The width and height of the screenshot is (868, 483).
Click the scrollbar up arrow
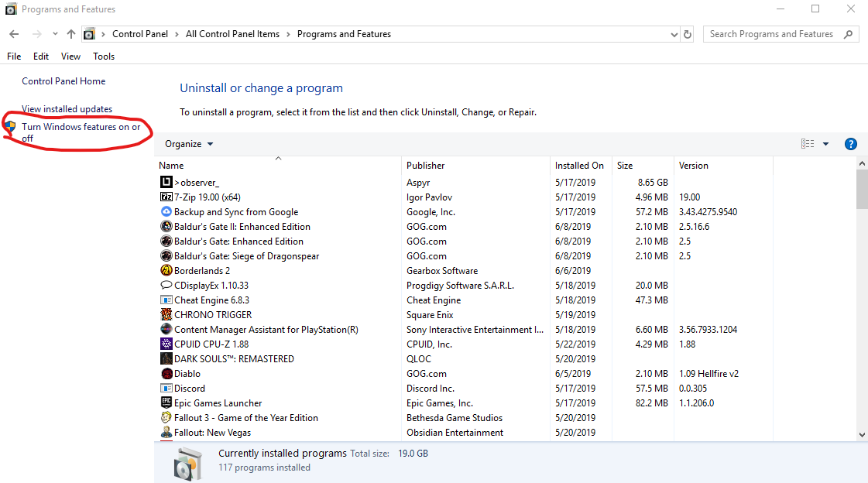(862, 163)
